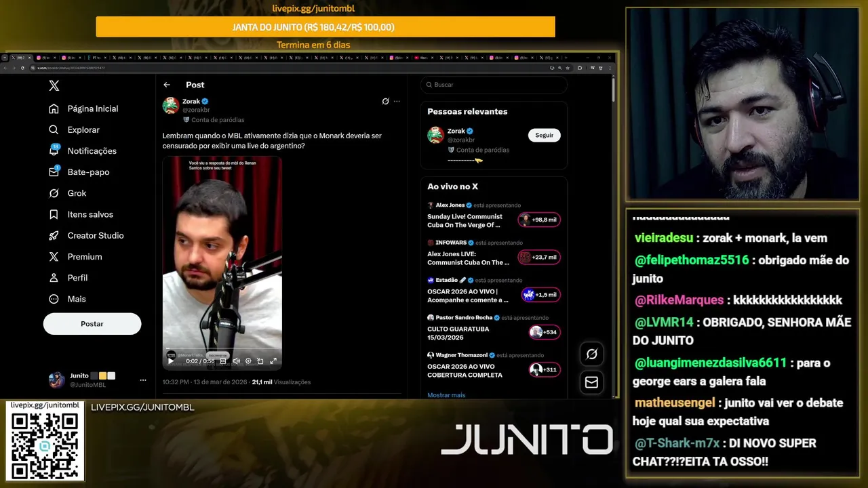Go back with the Post arrow
The image size is (868, 488).
[x=167, y=85]
